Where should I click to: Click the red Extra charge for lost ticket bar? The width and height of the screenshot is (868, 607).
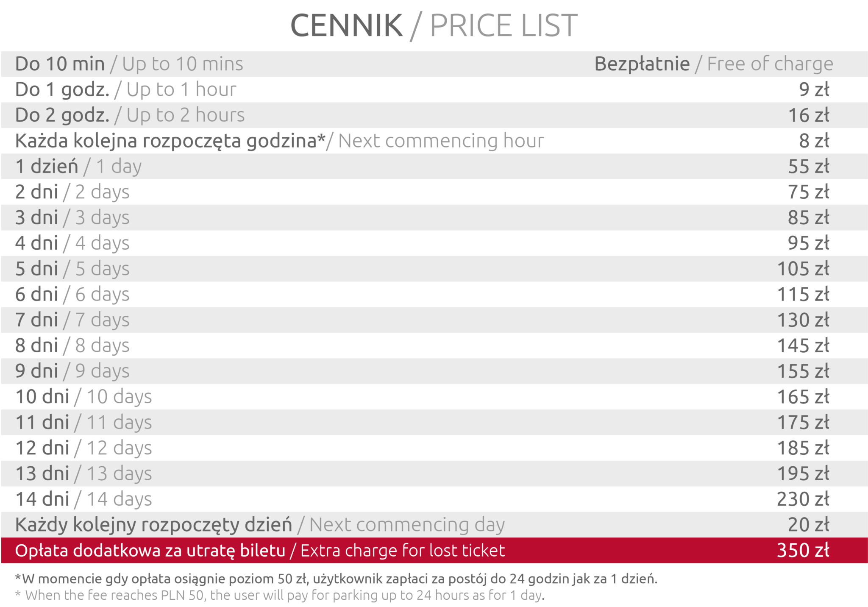pyautogui.click(x=434, y=550)
